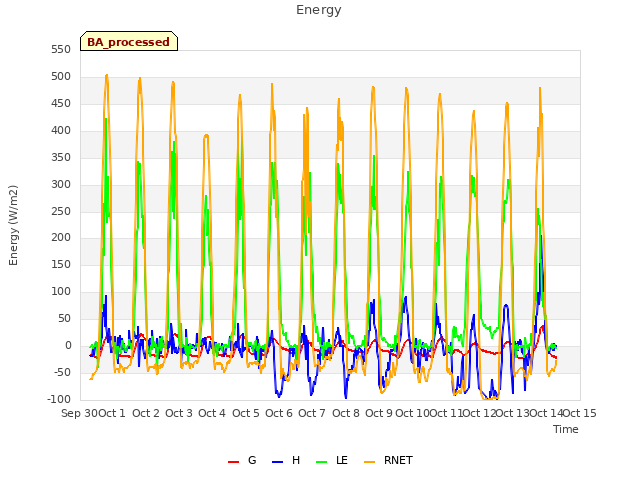640x480 pixels.
Task: Click the red G legend swatch
Action: [x=233, y=462]
